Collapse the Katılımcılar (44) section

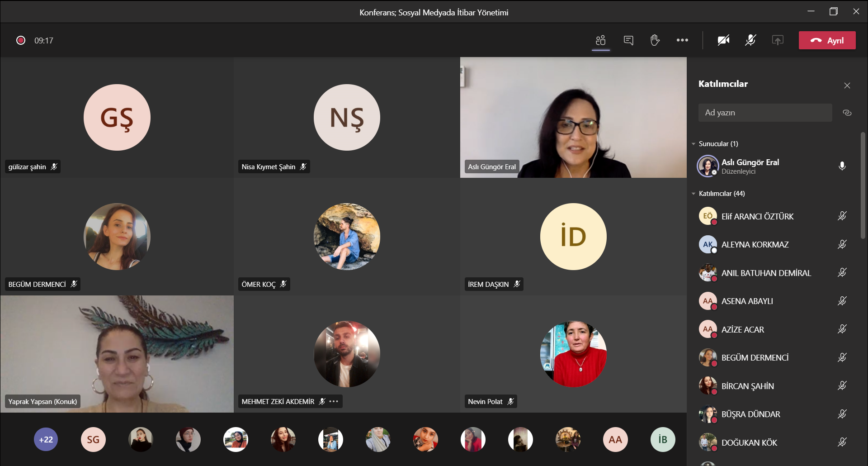(693, 194)
